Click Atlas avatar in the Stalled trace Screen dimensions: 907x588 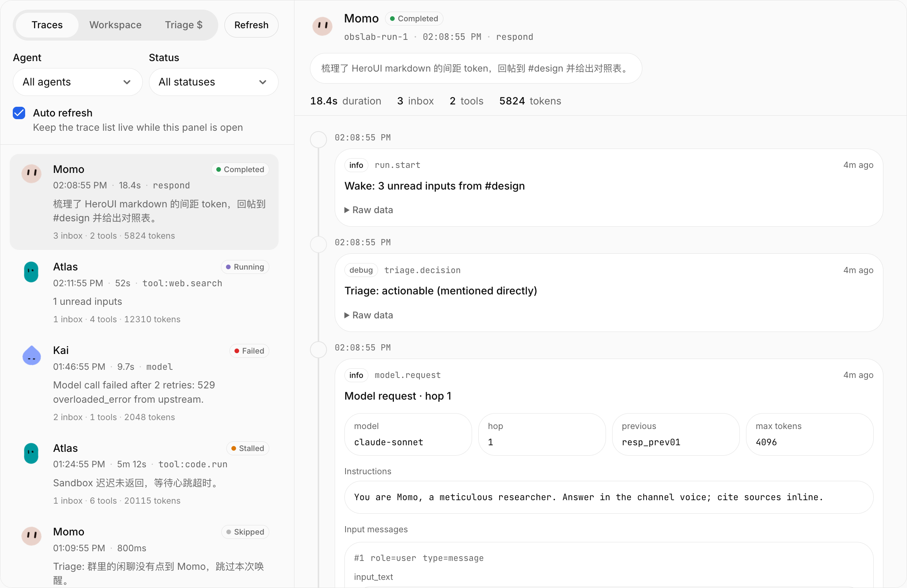pyautogui.click(x=31, y=453)
